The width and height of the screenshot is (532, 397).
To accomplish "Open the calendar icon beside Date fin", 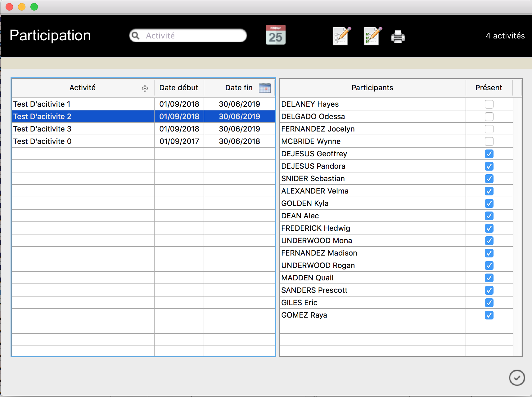I will 264,88.
